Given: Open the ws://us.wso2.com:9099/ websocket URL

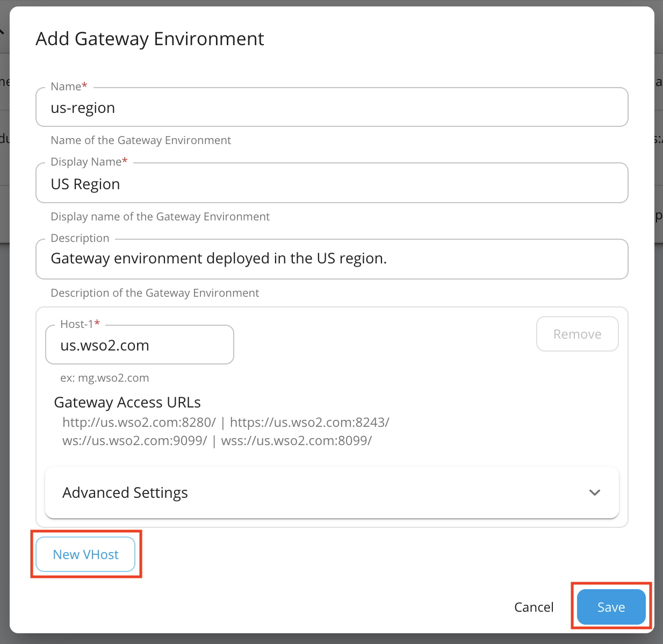Looking at the screenshot, I should point(134,440).
